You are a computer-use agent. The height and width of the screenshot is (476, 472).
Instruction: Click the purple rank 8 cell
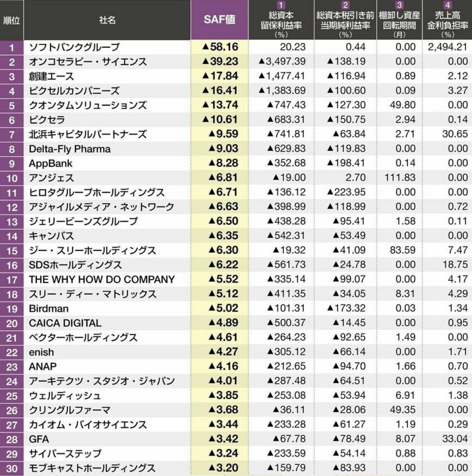12,149
